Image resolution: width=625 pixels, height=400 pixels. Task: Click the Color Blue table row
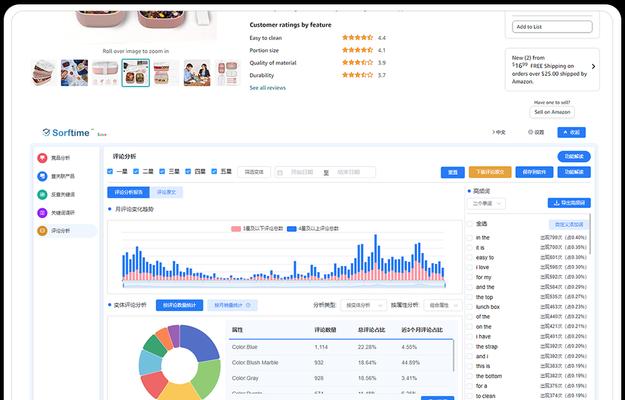(341, 347)
